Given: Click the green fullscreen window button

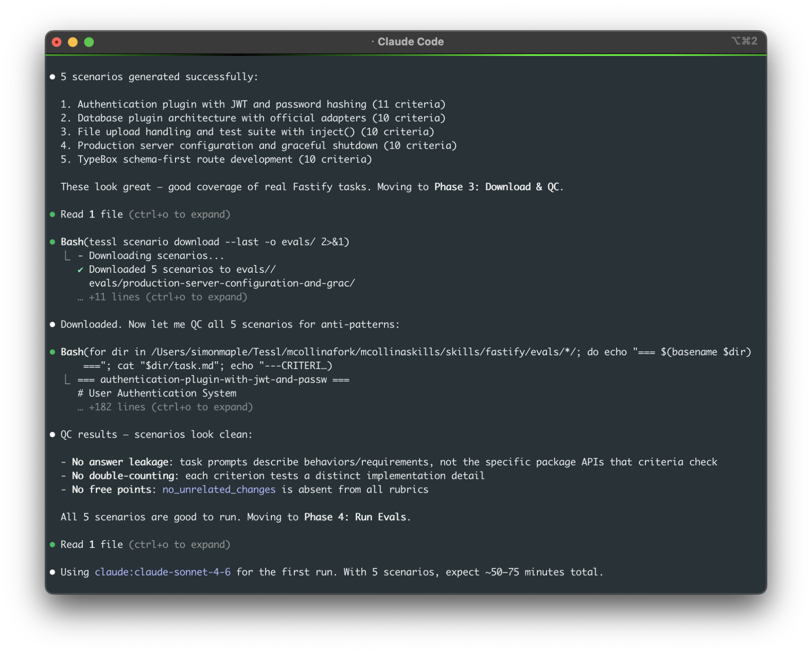Looking at the screenshot, I should point(89,42).
